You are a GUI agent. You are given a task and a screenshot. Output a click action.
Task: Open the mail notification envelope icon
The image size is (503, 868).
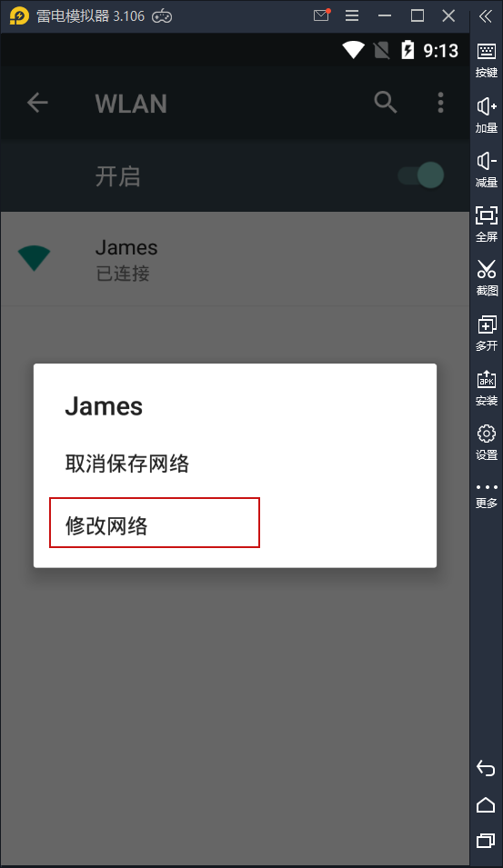321,15
